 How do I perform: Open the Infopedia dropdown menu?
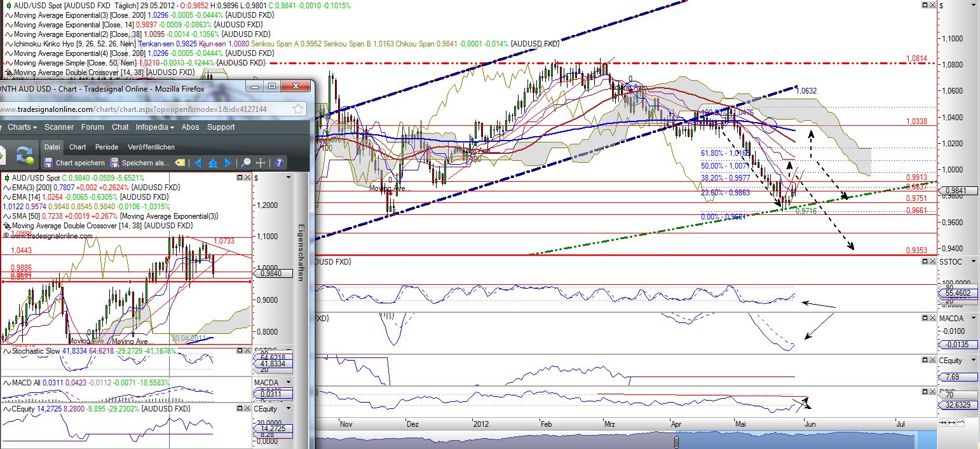[x=154, y=127]
